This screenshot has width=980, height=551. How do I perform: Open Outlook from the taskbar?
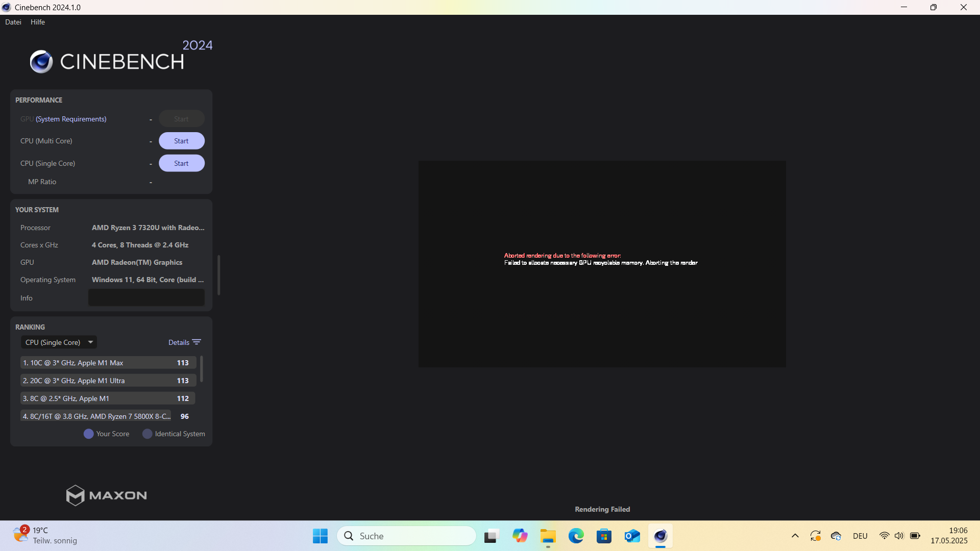coord(632,536)
